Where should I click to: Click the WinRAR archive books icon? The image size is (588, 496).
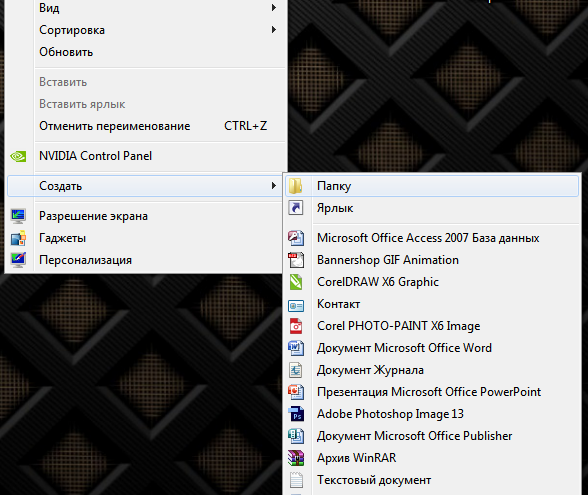[x=296, y=458]
